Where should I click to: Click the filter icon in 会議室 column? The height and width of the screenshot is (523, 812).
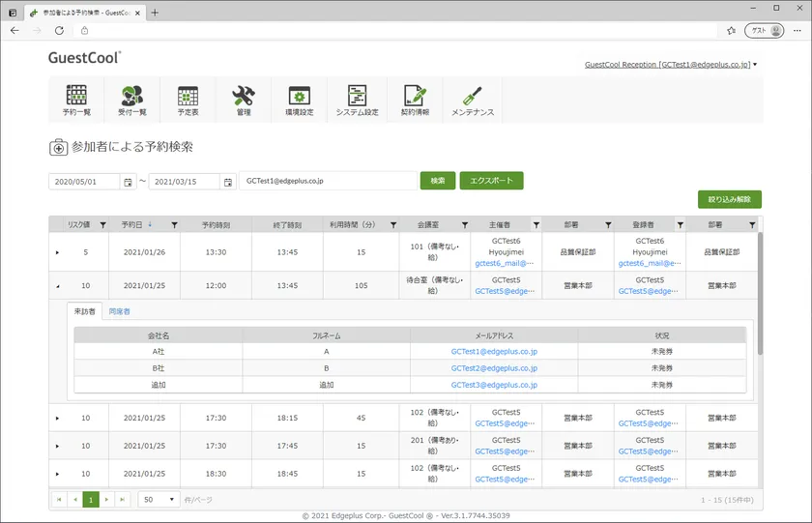(464, 224)
